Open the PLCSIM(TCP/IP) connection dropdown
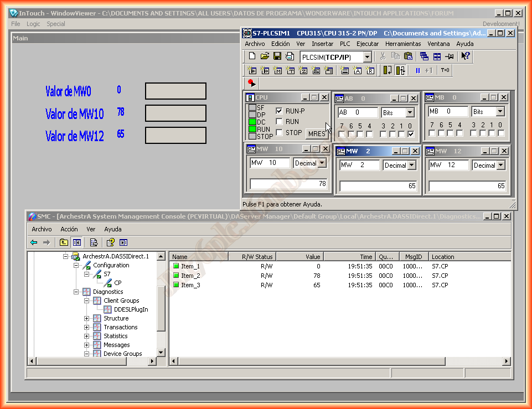The image size is (532, 409). (x=367, y=57)
